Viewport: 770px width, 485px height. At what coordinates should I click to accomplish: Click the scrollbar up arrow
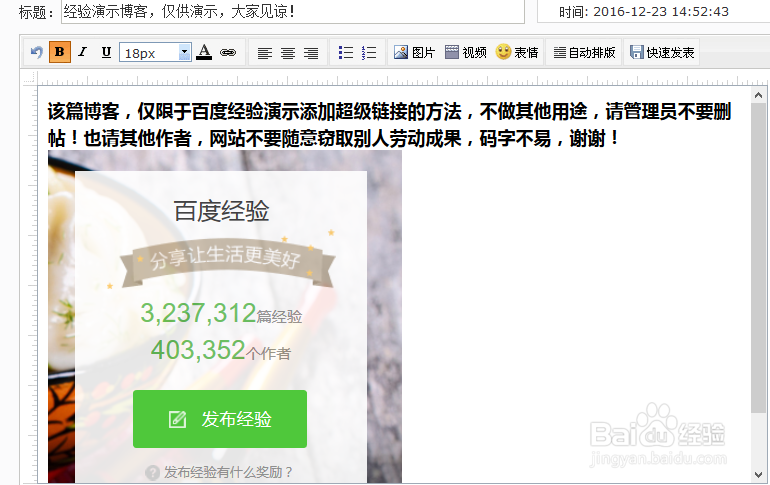(758, 95)
